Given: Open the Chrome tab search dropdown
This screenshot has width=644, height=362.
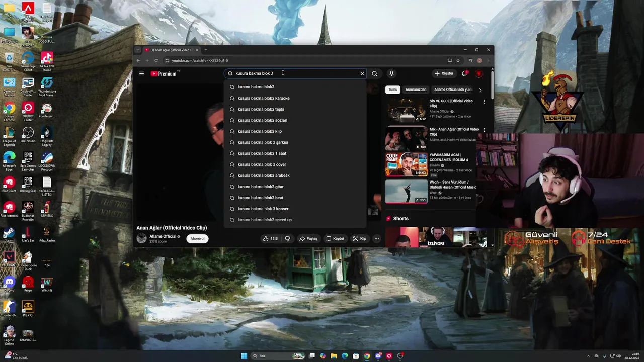Looking at the screenshot, I should click(137, 50).
